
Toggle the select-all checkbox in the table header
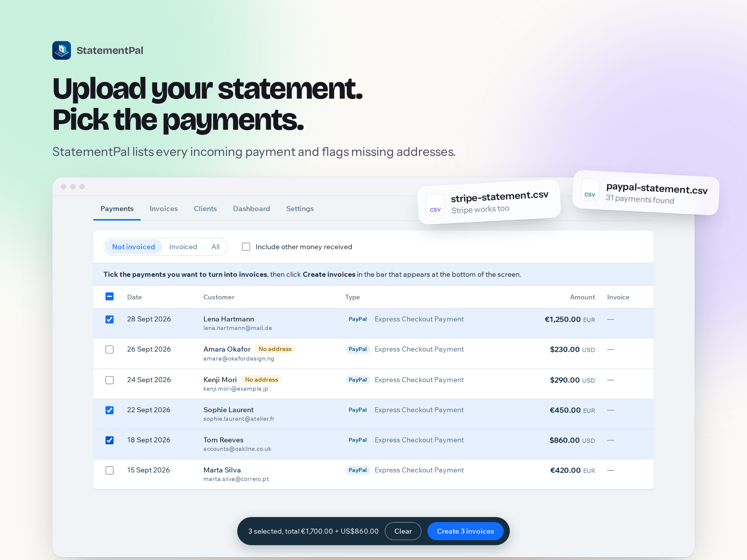110,296
